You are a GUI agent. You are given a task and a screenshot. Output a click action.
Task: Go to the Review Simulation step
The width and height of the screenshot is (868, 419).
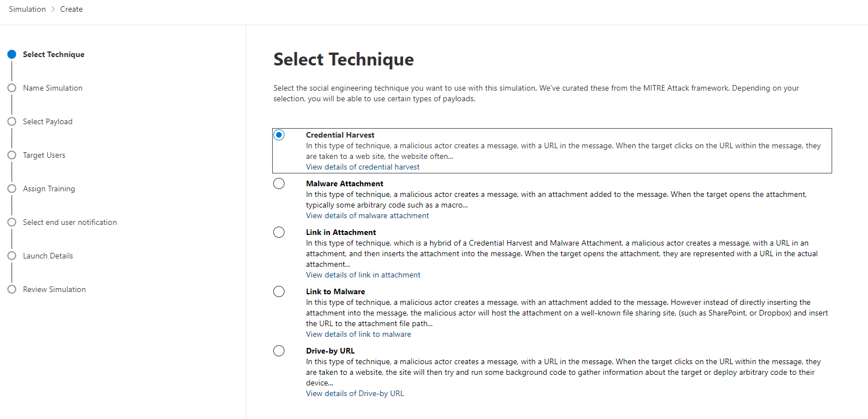54,289
